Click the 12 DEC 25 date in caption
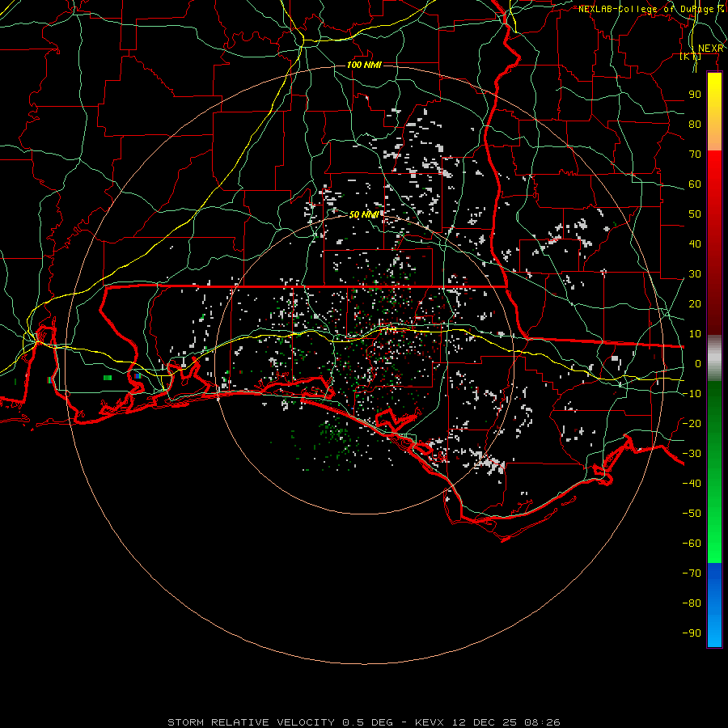 tap(485, 722)
